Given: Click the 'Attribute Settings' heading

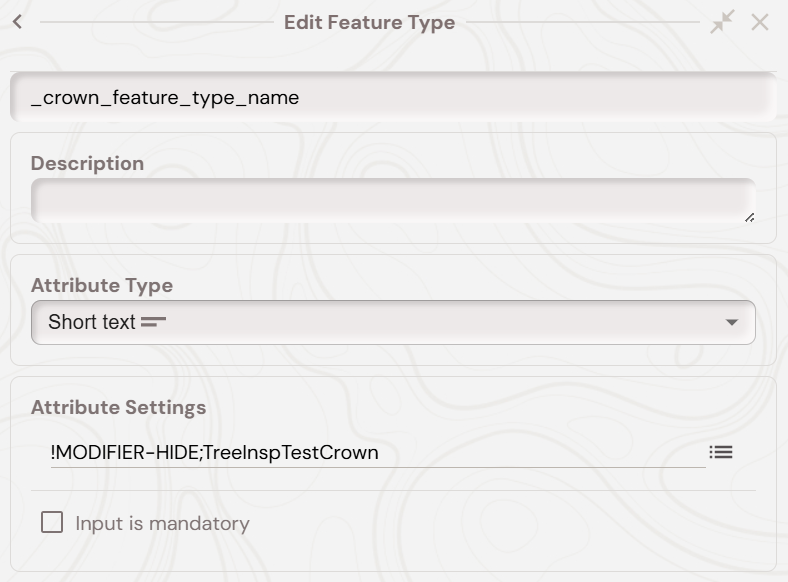Looking at the screenshot, I should 118,407.
